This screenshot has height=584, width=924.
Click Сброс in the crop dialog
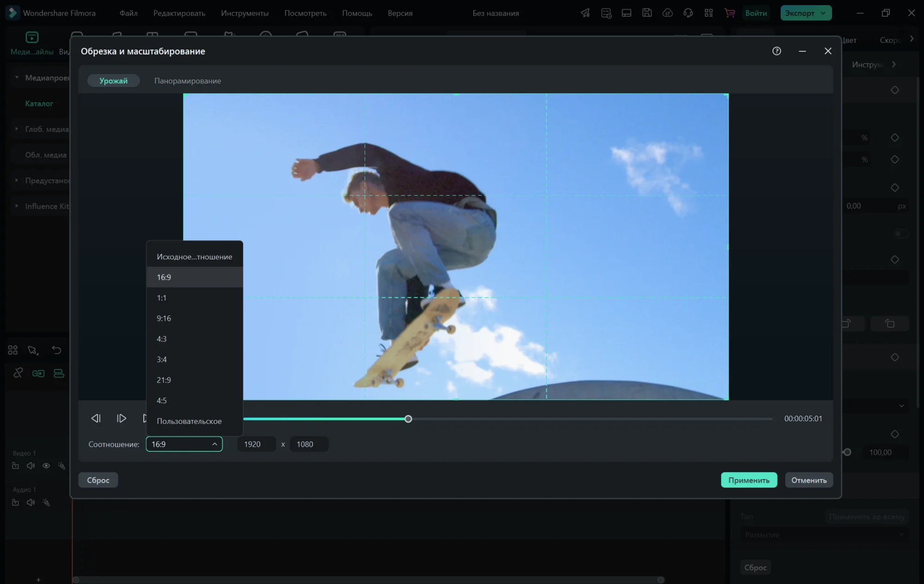[98, 480]
